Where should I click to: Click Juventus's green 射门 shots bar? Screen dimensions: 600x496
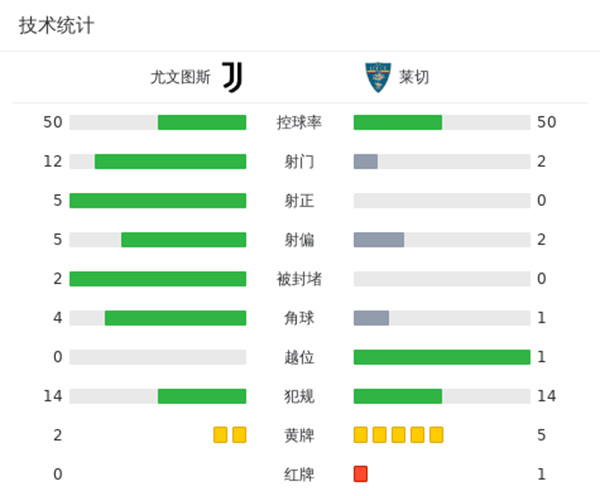coord(170,161)
